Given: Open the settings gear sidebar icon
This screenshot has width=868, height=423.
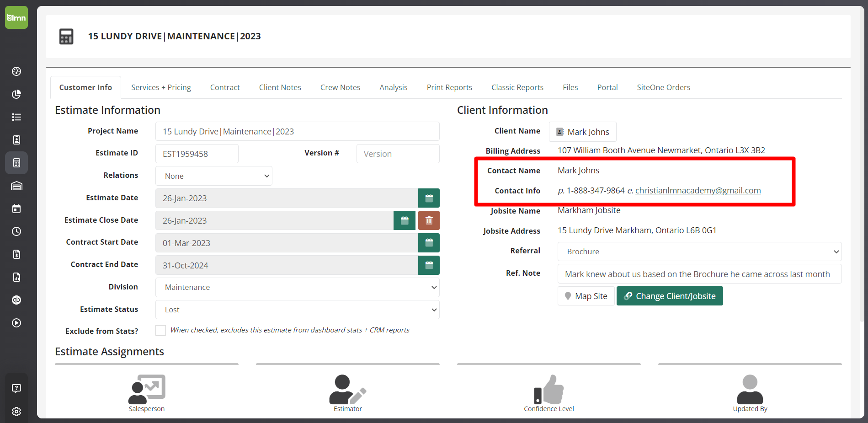Looking at the screenshot, I should tap(16, 412).
